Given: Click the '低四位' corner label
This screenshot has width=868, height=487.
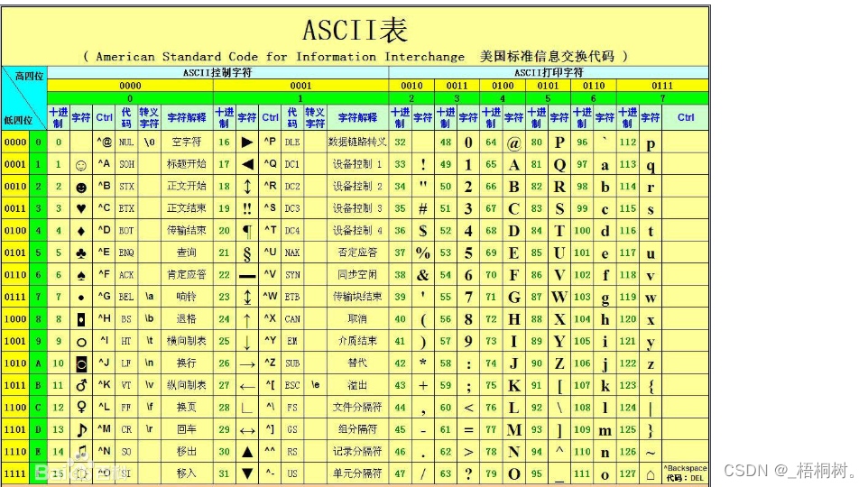Looking at the screenshot, I should tap(18, 120).
